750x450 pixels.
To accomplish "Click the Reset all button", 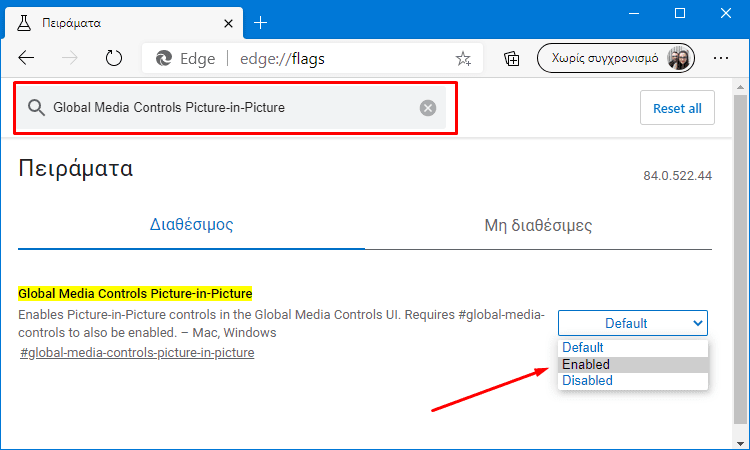I will [677, 108].
